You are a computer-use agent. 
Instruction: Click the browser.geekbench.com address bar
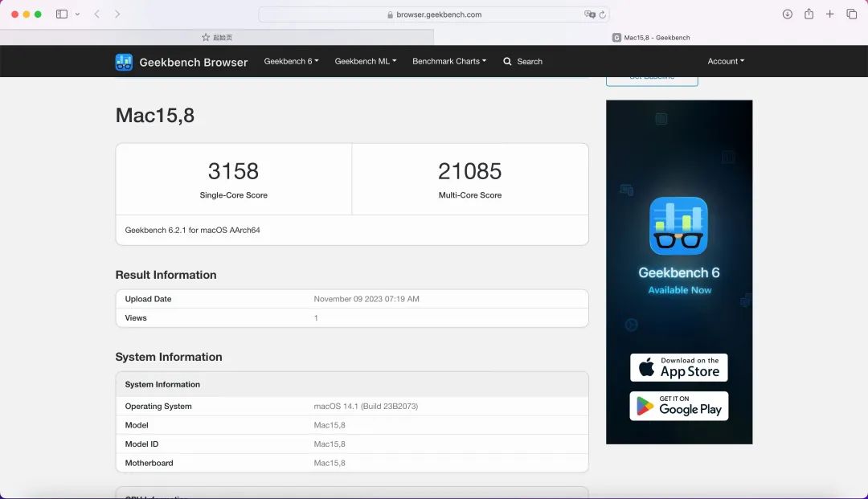pos(432,14)
